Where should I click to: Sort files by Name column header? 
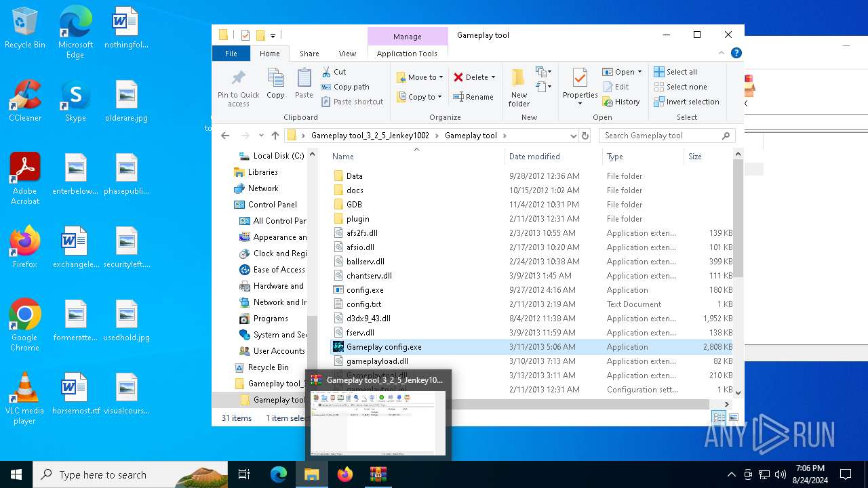(416, 157)
